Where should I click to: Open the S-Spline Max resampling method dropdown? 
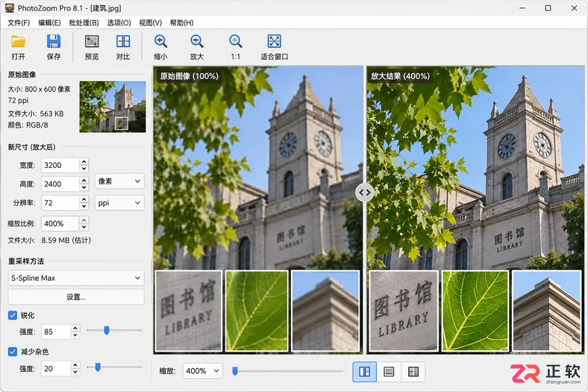(76, 278)
